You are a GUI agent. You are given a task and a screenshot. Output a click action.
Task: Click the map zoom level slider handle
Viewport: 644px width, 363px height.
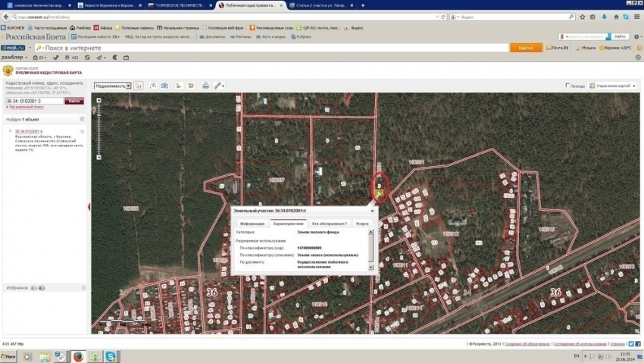point(98,115)
